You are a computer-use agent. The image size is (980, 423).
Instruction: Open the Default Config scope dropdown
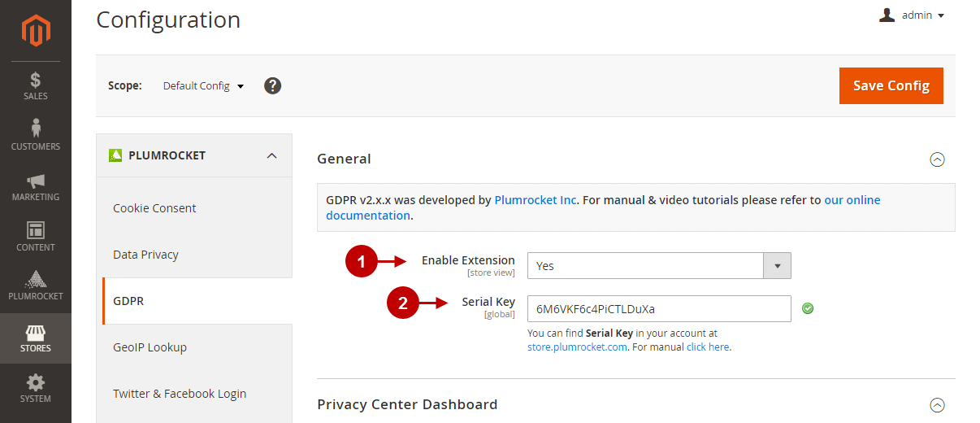203,86
